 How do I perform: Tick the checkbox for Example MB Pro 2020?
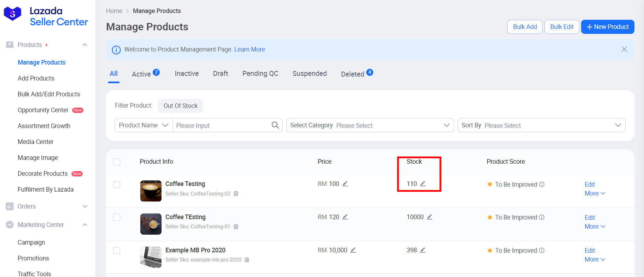click(117, 251)
